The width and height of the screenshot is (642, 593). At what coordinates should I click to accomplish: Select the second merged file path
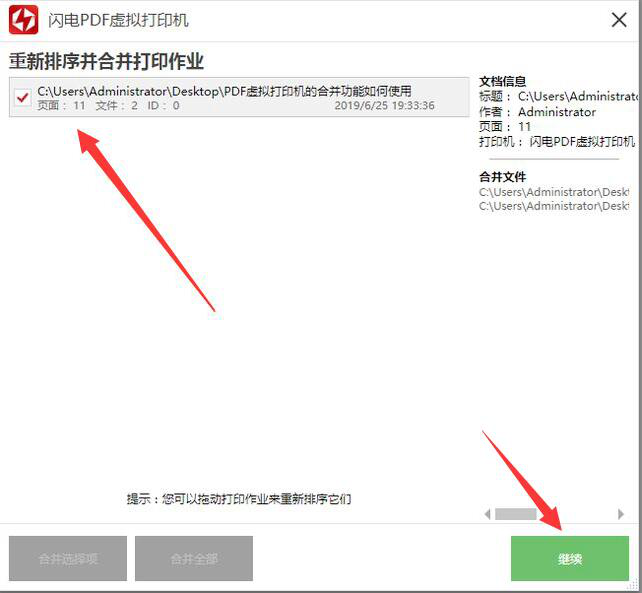(x=554, y=206)
